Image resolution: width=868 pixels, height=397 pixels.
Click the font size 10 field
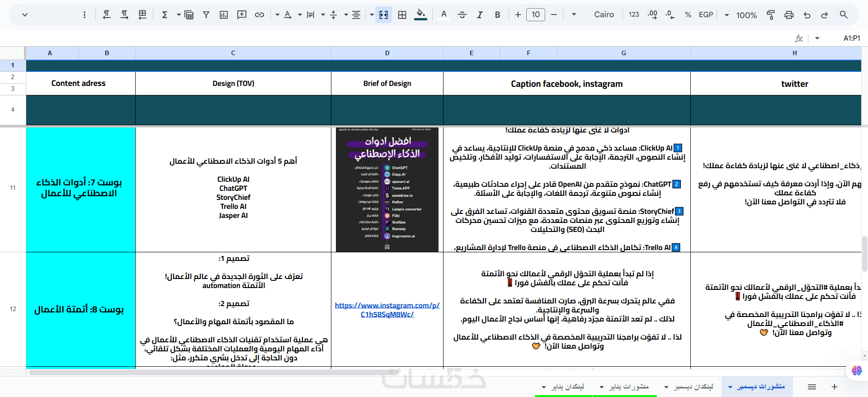(536, 15)
